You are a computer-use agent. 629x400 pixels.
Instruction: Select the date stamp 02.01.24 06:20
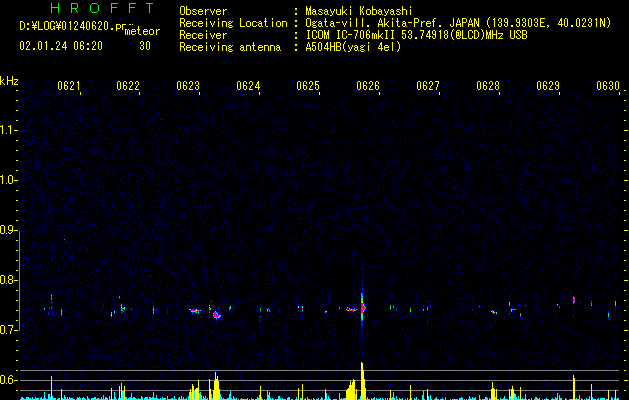pyautogui.click(x=61, y=46)
